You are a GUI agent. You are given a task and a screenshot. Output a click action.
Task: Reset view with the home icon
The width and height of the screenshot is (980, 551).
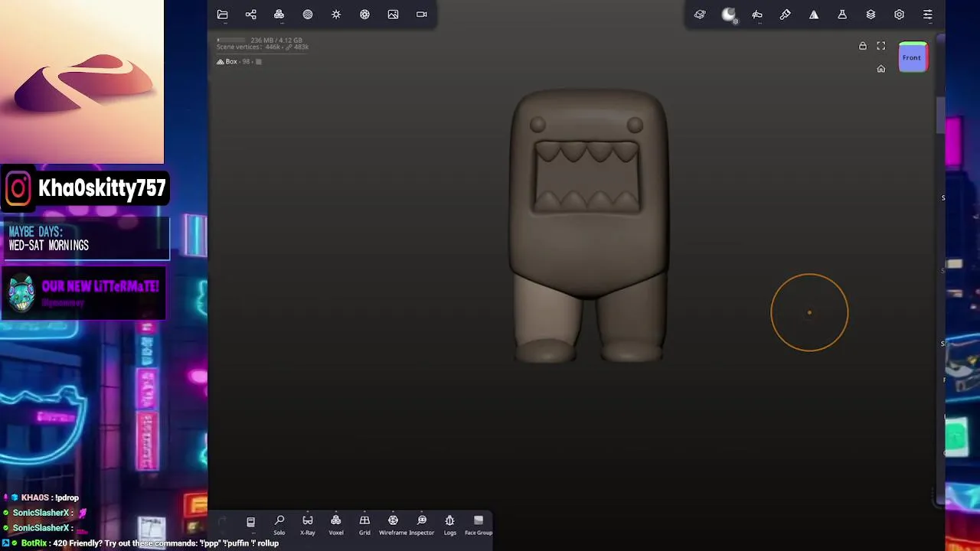coord(881,69)
